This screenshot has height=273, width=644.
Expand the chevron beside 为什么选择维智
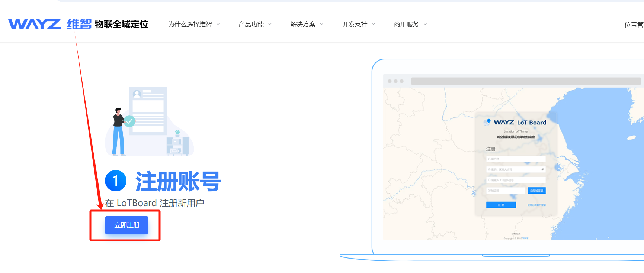218,24
